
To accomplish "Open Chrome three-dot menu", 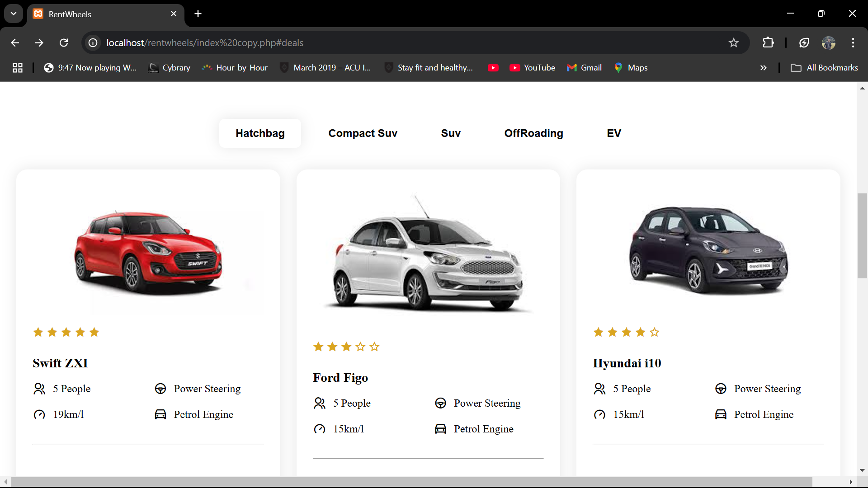I will [x=853, y=42].
